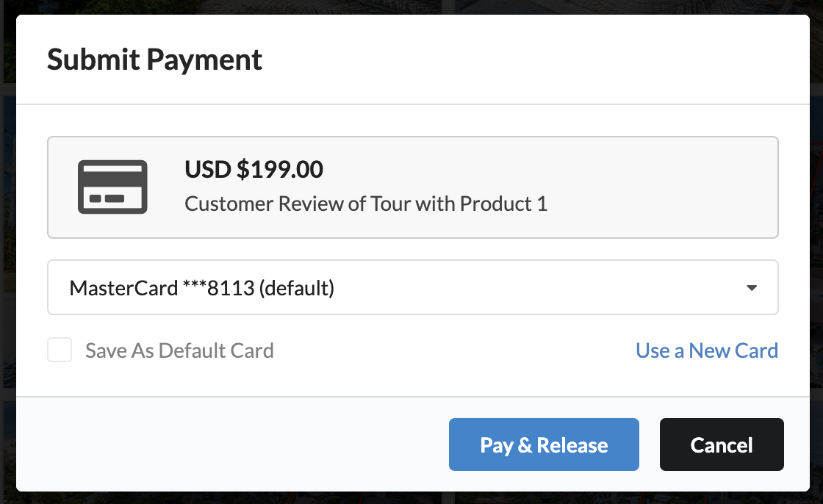823x504 pixels.
Task: Click the Product 1 text in description
Action: (x=503, y=204)
